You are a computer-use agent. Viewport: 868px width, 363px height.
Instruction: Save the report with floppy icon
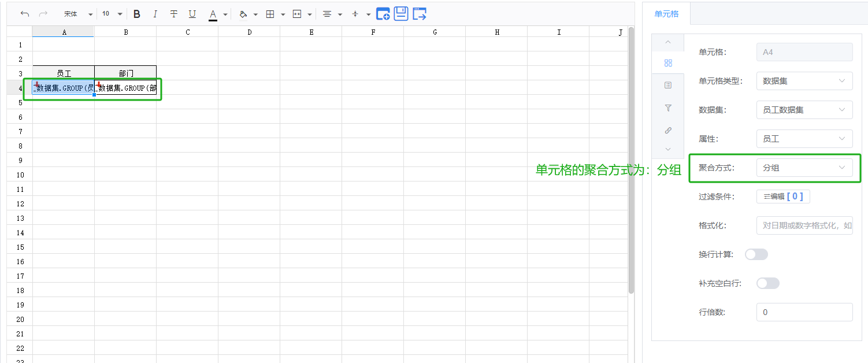401,14
